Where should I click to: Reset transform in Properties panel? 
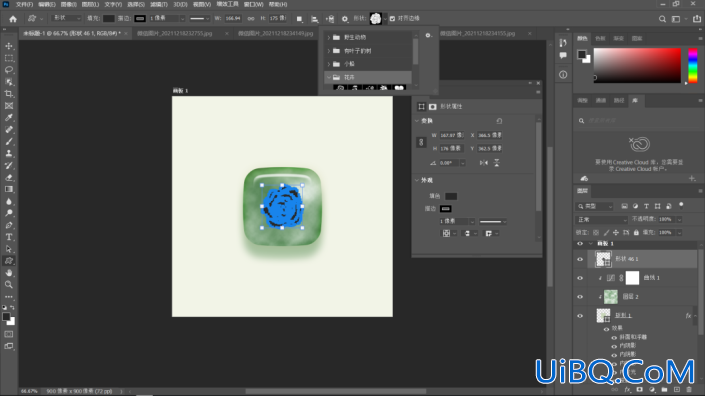(499, 121)
